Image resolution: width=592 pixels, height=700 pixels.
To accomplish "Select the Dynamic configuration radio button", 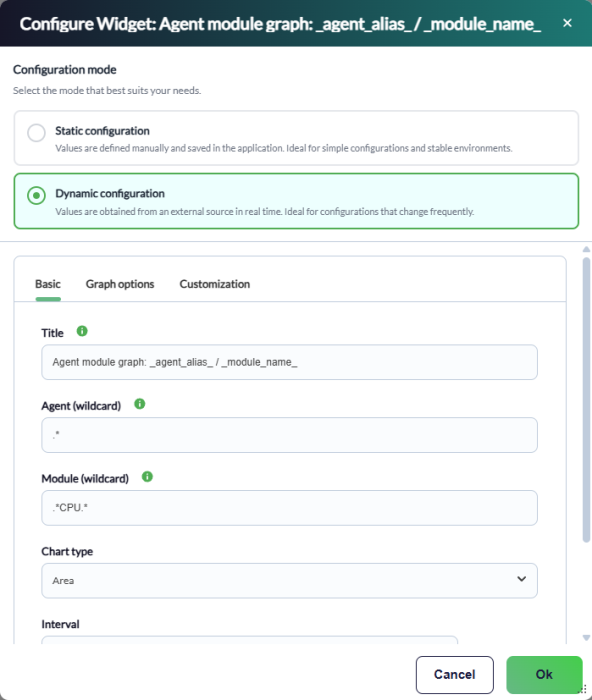I will click(36, 196).
